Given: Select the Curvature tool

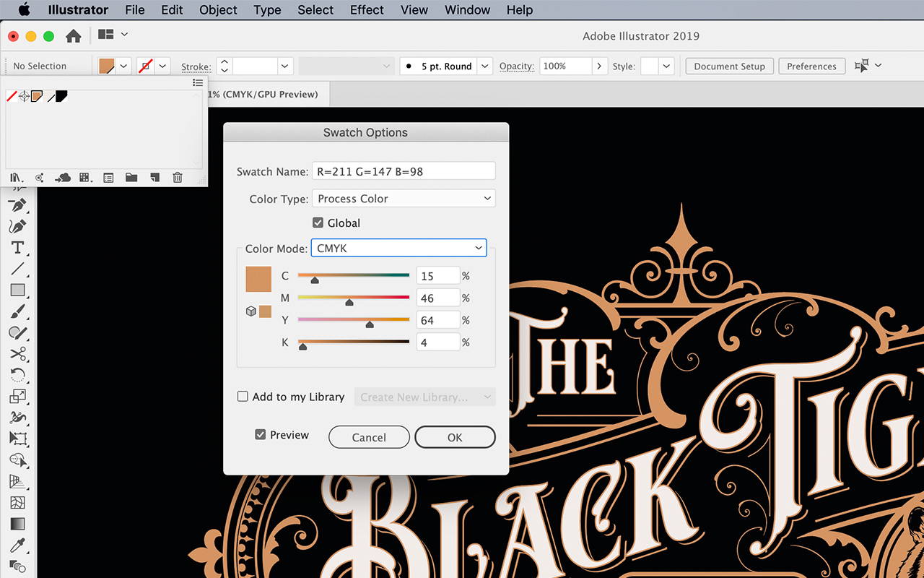Looking at the screenshot, I should 18,226.
